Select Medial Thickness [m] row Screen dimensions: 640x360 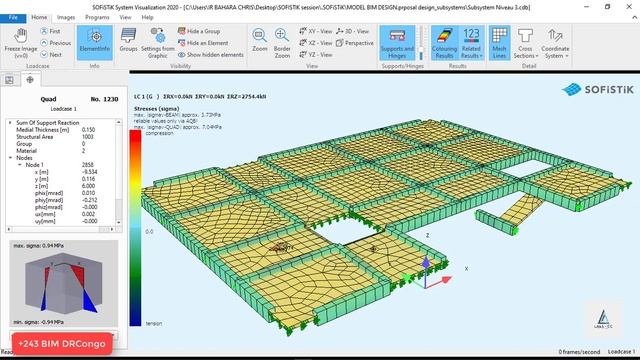[x=61, y=130]
